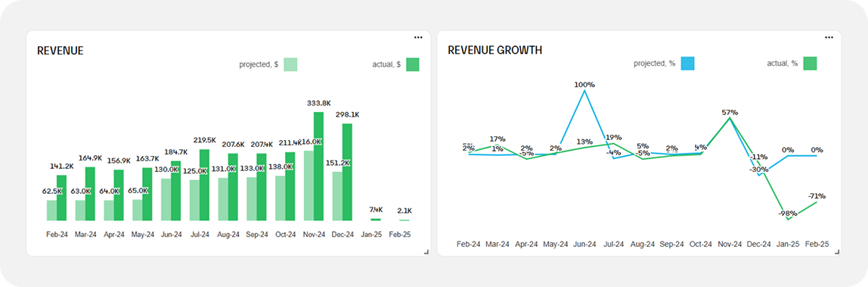The width and height of the screenshot is (868, 287).
Task: Click the 64.0K projected data label
Action: point(110,191)
